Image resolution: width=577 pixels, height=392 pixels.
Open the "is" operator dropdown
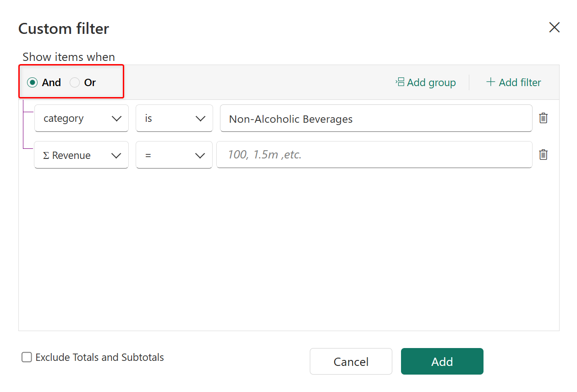coord(200,119)
